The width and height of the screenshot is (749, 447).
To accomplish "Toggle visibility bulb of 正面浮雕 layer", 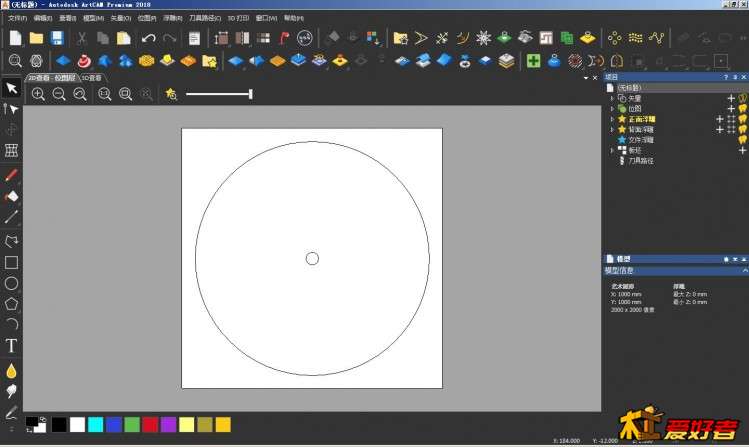I will (x=742, y=119).
